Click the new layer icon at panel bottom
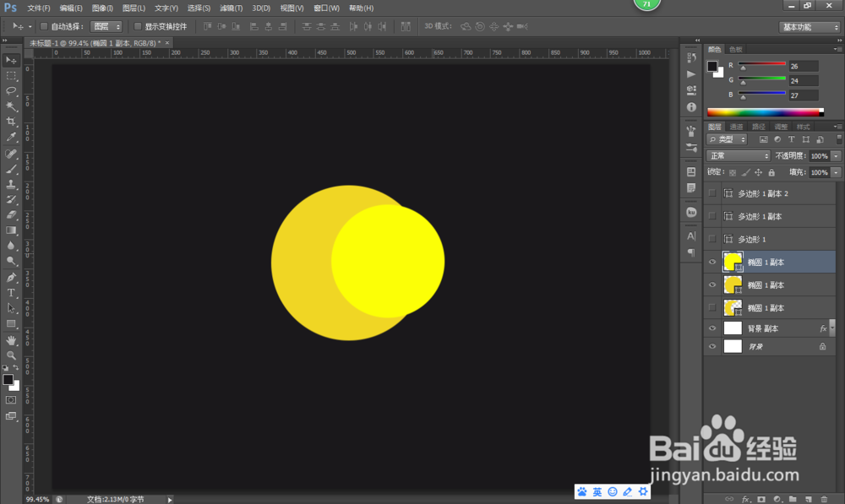 tap(809, 499)
